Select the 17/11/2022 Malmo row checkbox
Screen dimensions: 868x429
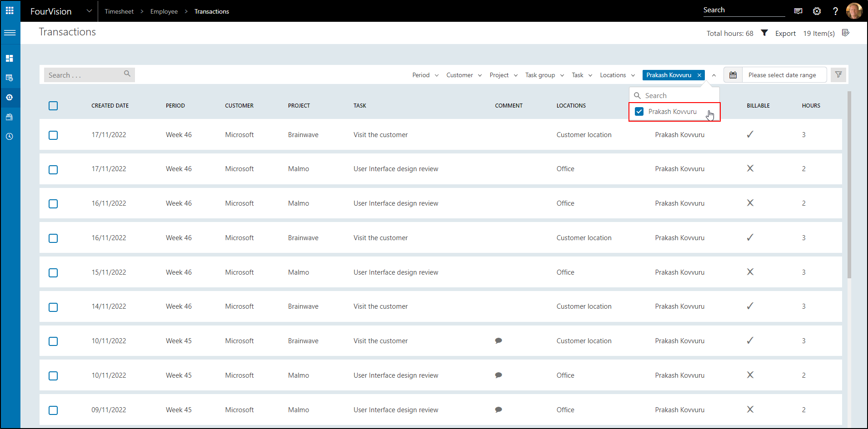(53, 170)
